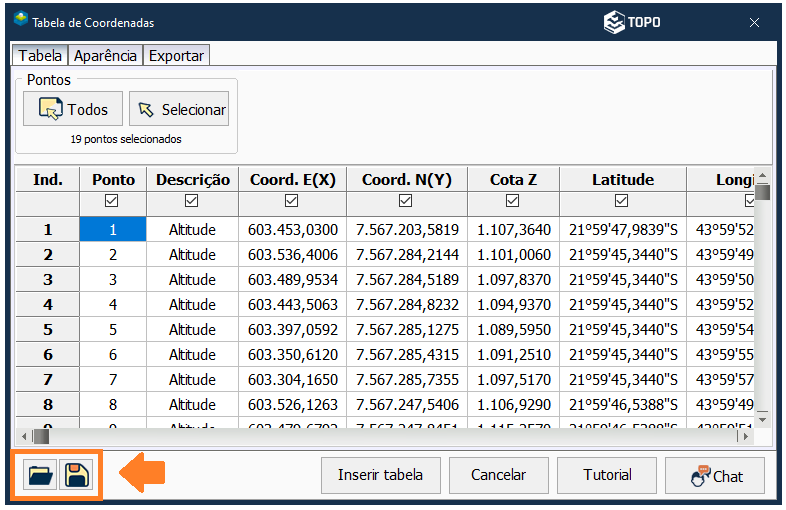Close the Tabela de Coordenadas window
786x510 pixels.
click(x=754, y=22)
